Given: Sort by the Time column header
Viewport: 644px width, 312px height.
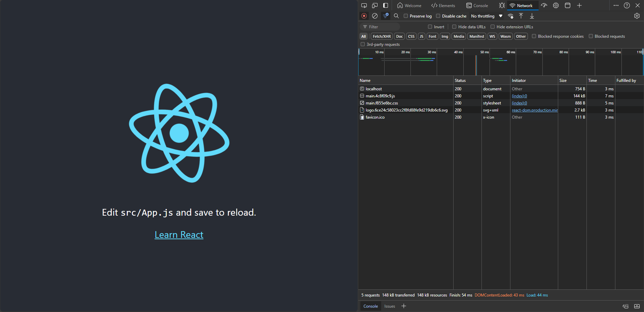Looking at the screenshot, I should coord(601,81).
